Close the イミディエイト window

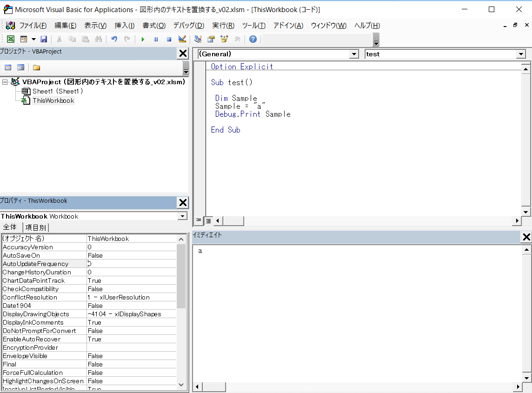click(526, 237)
